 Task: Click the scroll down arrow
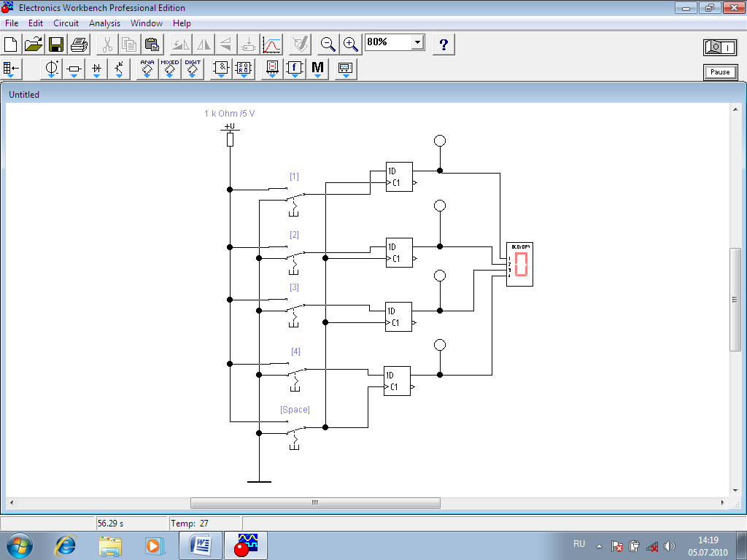tap(735, 491)
